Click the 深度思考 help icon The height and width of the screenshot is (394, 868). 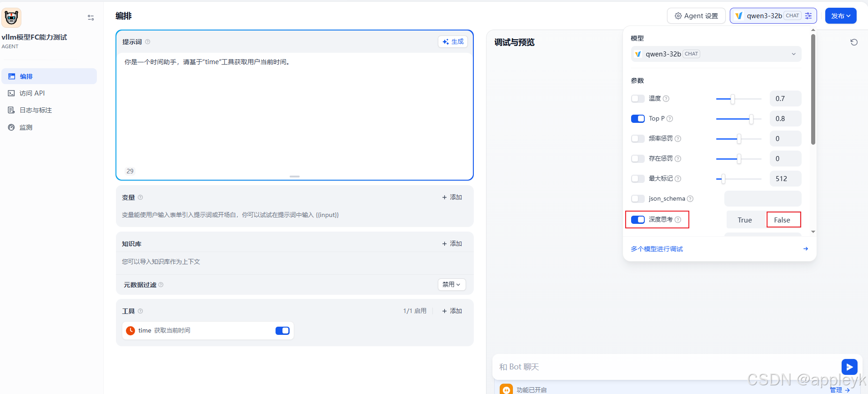(x=678, y=220)
